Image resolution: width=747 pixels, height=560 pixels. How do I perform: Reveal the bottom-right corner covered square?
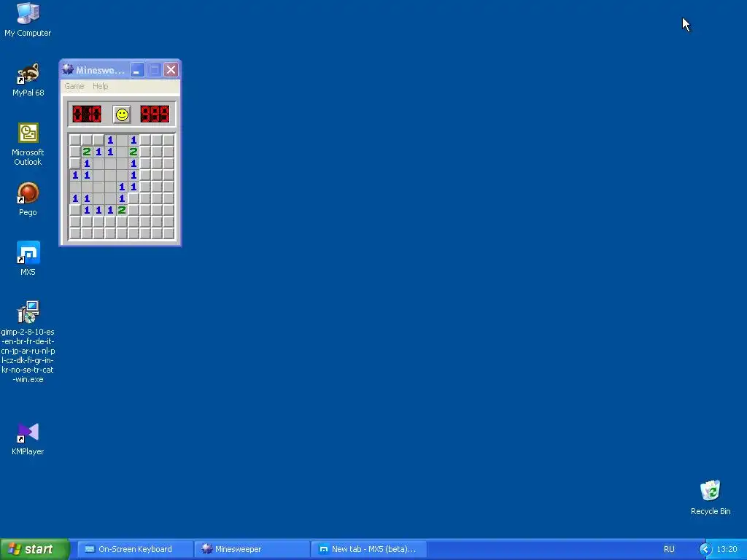click(x=169, y=233)
